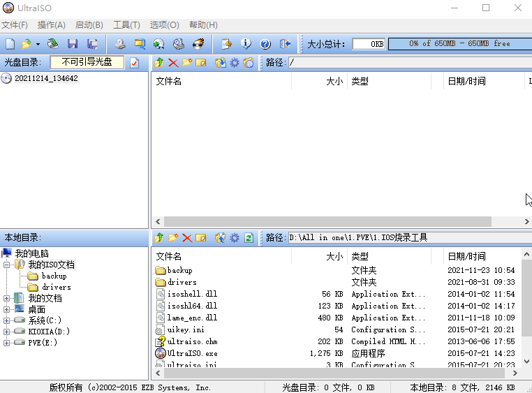Click the Make CD/DVD Image drive icon

[120, 44]
